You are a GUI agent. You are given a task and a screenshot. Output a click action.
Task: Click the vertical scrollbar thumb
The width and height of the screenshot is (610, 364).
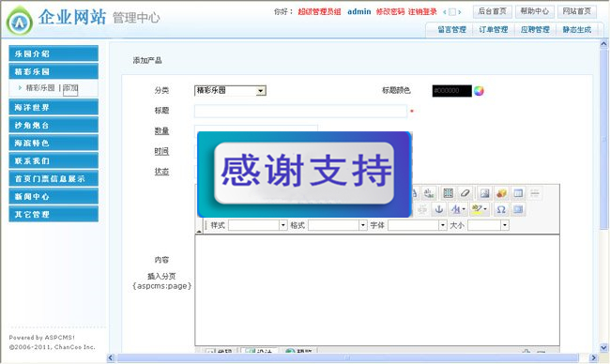[x=603, y=139]
